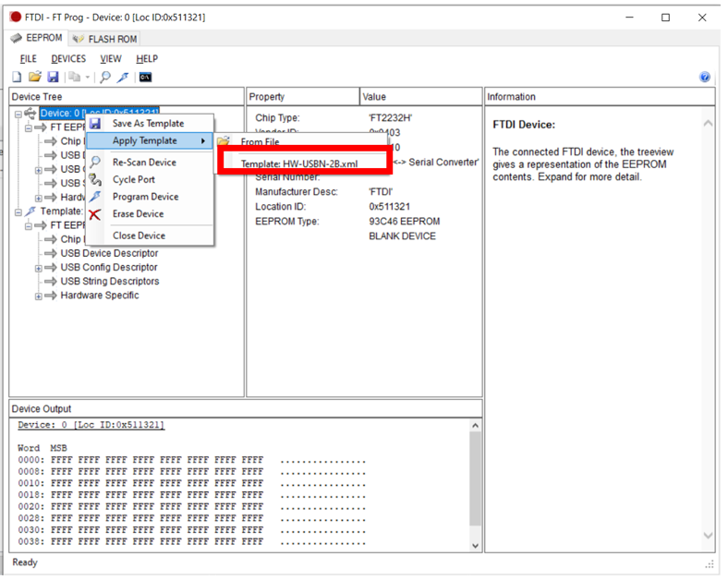Select Erase Device in the context menu
Screen dimensions: 728x580
pos(150,214)
